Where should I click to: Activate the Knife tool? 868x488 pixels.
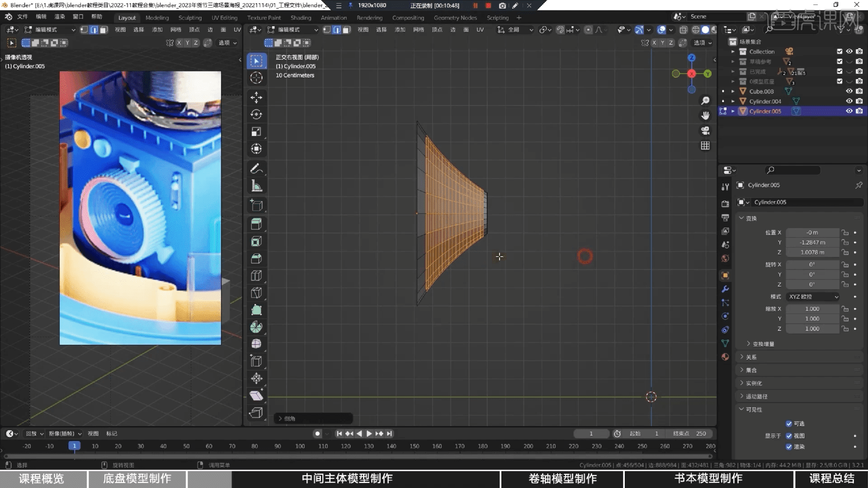[256, 293]
